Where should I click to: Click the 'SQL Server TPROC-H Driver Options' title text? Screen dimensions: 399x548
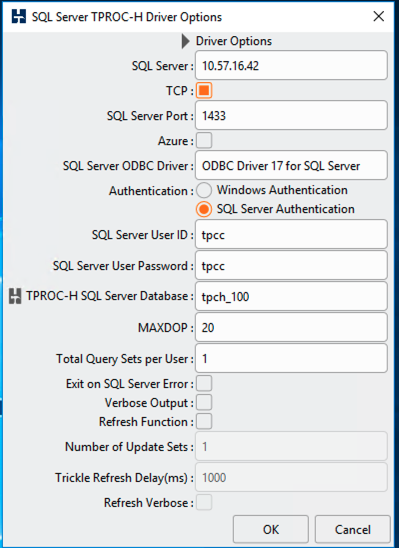point(127,17)
